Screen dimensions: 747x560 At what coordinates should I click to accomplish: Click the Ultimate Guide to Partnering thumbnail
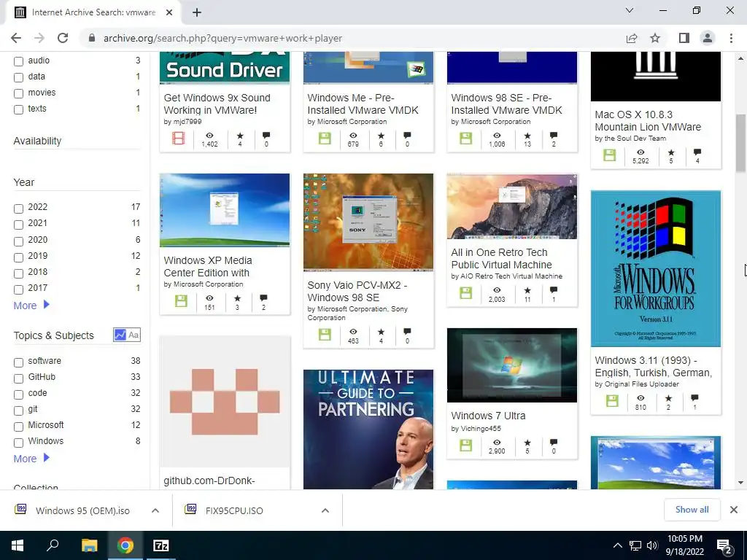(368, 429)
